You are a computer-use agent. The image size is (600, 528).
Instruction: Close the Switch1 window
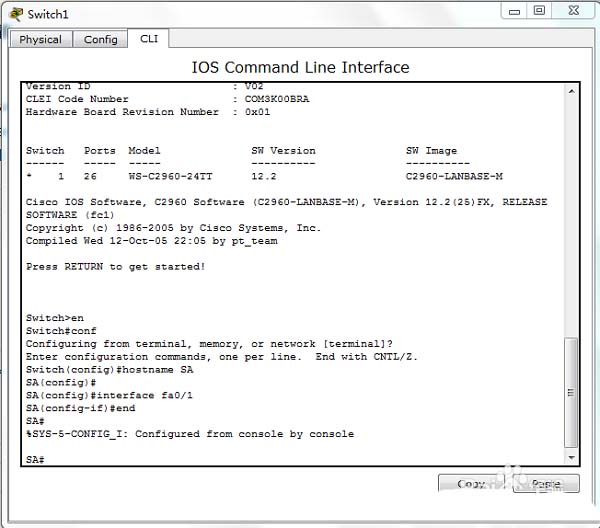(x=574, y=11)
